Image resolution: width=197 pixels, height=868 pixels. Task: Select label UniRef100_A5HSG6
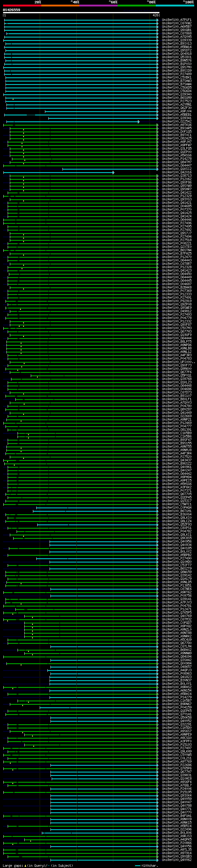tap(177, 484)
